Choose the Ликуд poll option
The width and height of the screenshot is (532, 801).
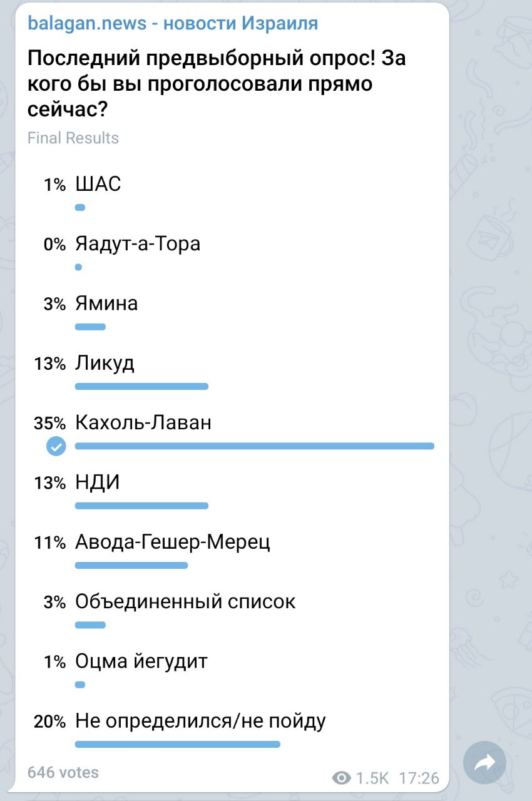(105, 363)
